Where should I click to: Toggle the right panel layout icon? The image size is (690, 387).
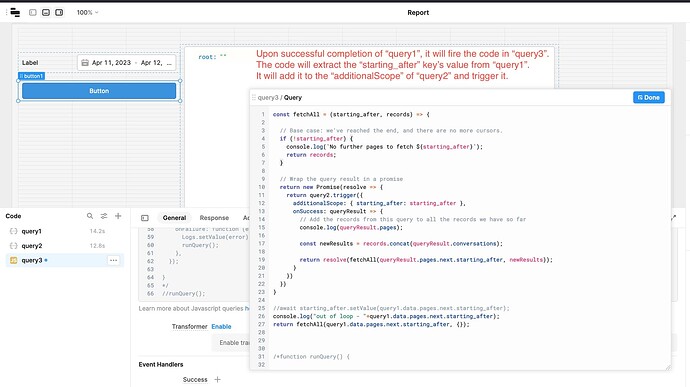tap(59, 12)
